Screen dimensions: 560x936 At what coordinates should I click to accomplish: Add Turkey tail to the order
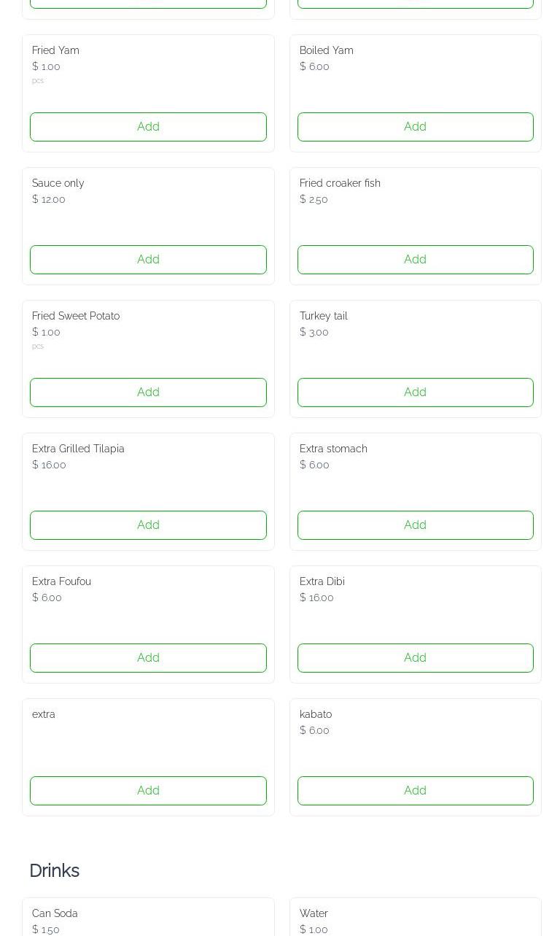coord(415,392)
